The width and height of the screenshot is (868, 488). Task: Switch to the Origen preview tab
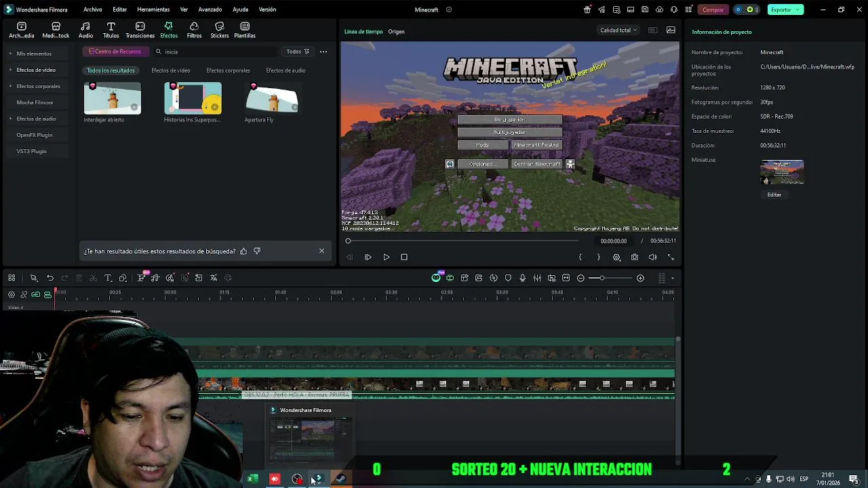point(396,32)
